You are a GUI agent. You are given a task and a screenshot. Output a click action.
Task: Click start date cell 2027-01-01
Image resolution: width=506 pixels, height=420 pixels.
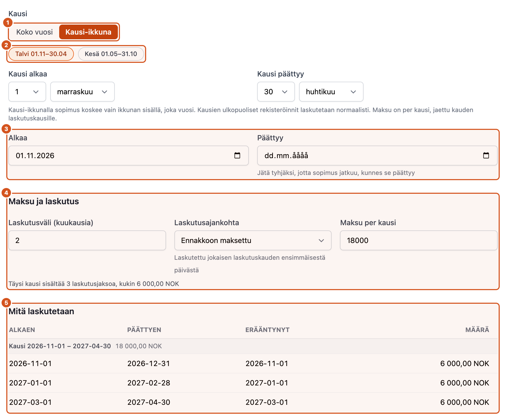[x=31, y=383]
